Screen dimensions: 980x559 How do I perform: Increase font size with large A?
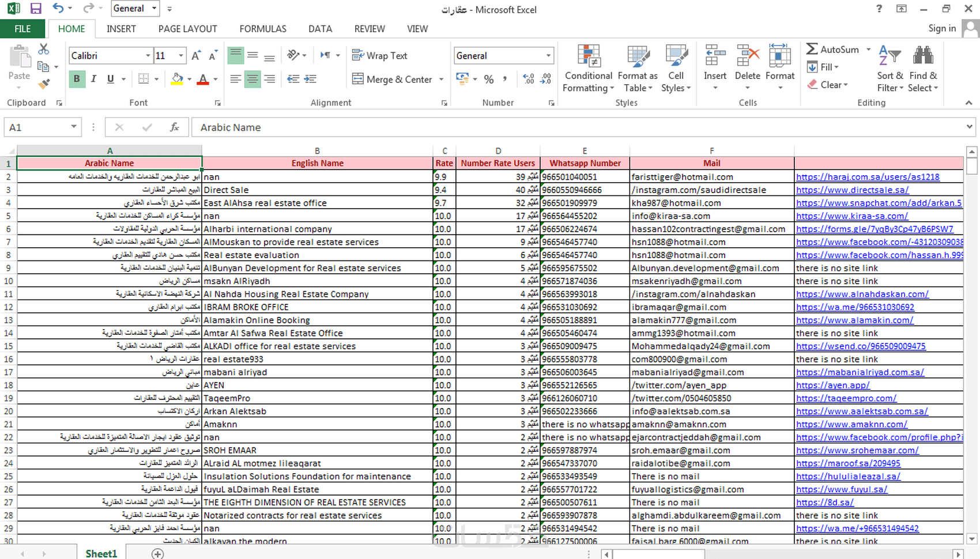point(196,56)
